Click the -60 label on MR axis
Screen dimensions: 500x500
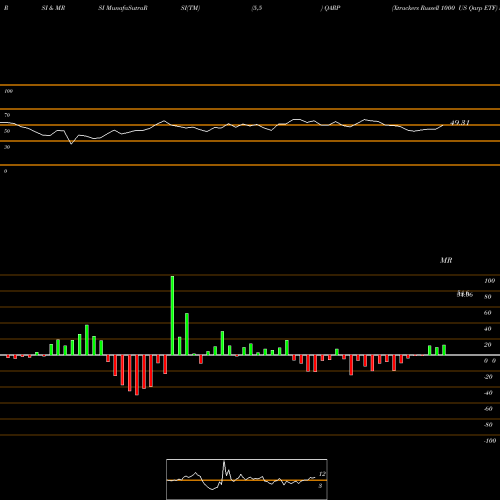point(488,409)
